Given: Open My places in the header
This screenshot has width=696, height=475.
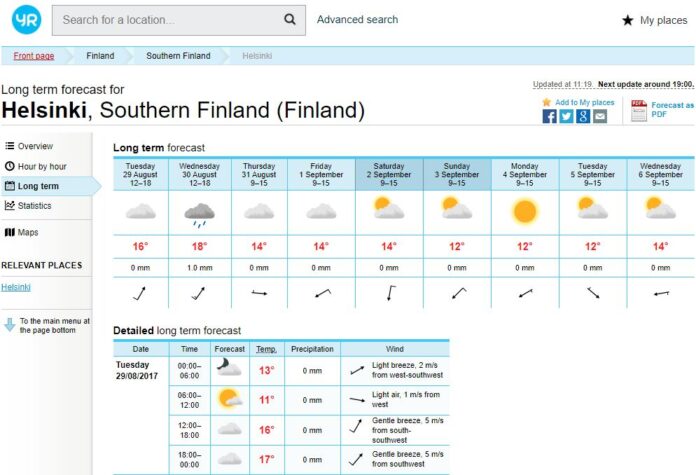Looking at the screenshot, I should (655, 20).
